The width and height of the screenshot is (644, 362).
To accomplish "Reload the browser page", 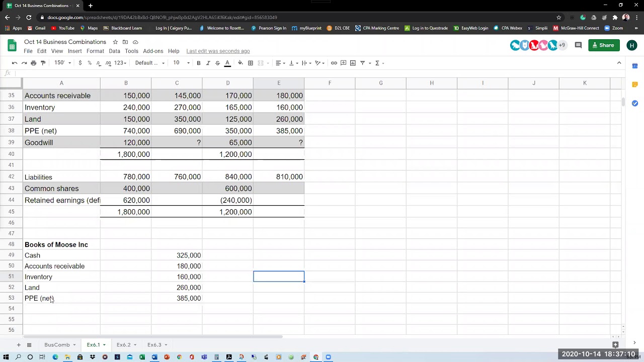I will [29, 17].
